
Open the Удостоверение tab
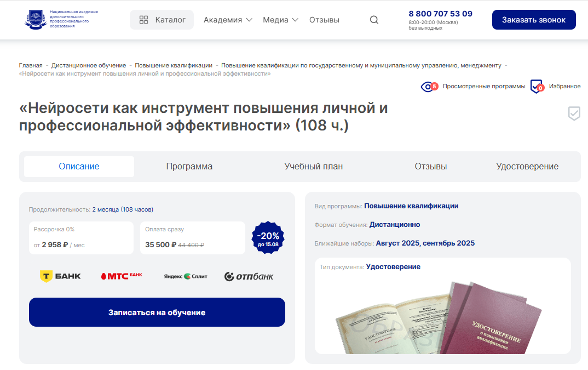[527, 167]
